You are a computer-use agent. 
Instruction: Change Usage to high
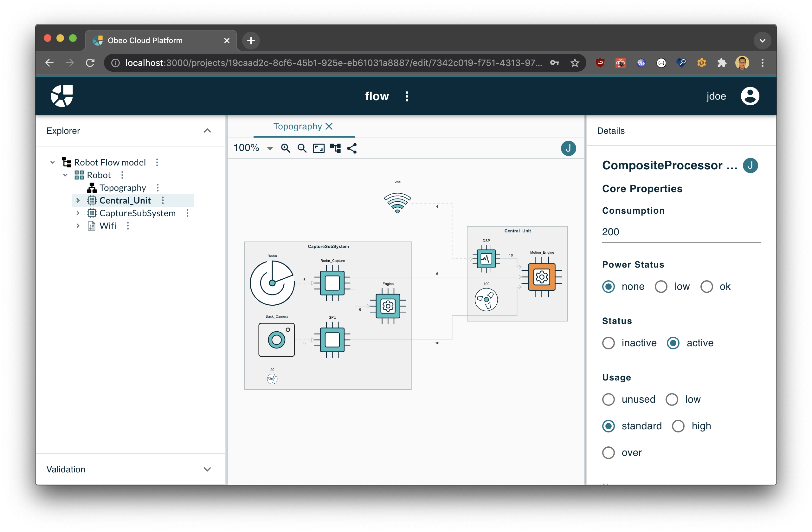(678, 426)
